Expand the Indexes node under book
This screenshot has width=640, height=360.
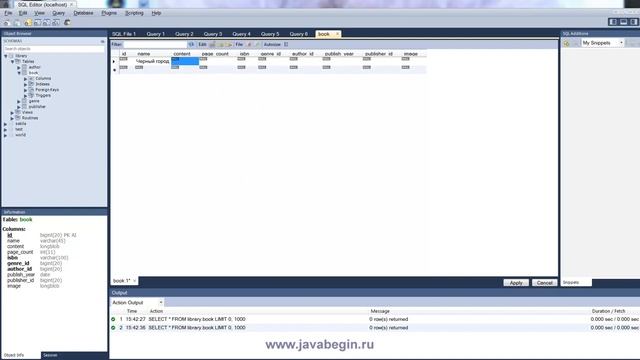[25, 84]
